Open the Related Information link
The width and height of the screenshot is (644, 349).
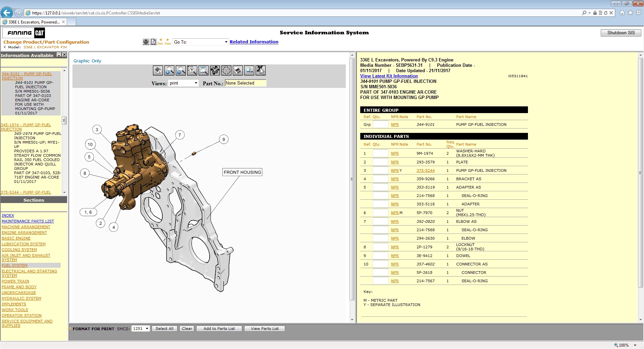[254, 42]
